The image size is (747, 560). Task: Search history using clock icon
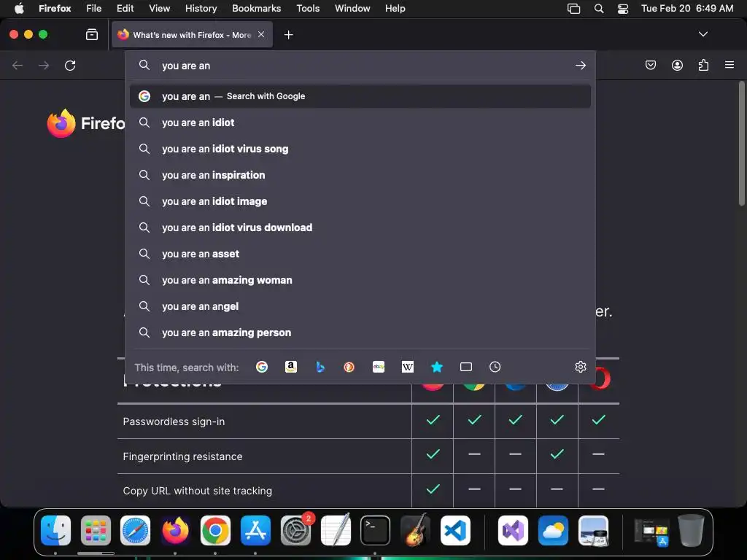(495, 367)
